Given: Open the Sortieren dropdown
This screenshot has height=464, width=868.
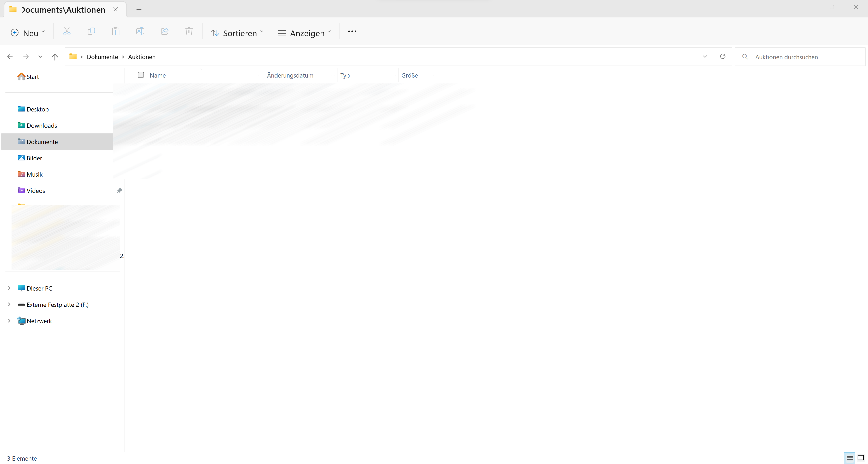Looking at the screenshot, I should (x=237, y=33).
